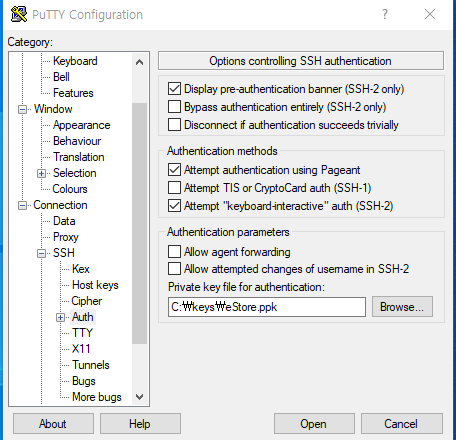456x440 pixels.
Task: Click Open to start the session
Action: point(314,424)
